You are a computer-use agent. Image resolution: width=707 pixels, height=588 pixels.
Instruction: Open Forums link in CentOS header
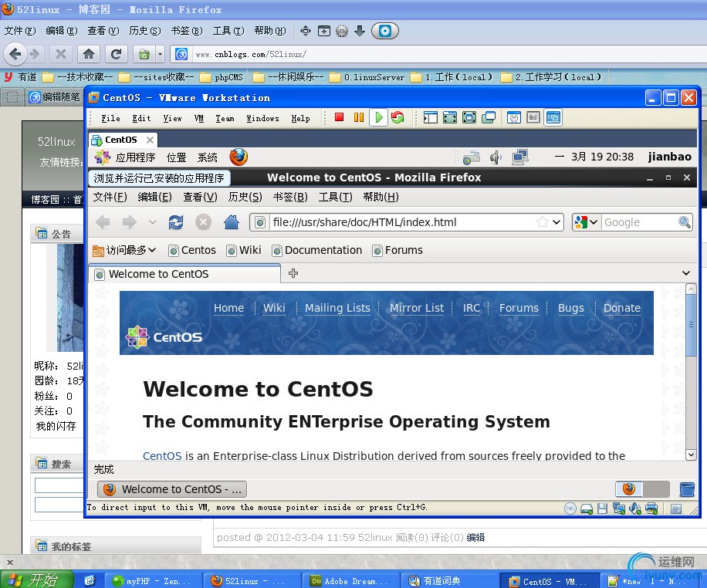pos(519,308)
